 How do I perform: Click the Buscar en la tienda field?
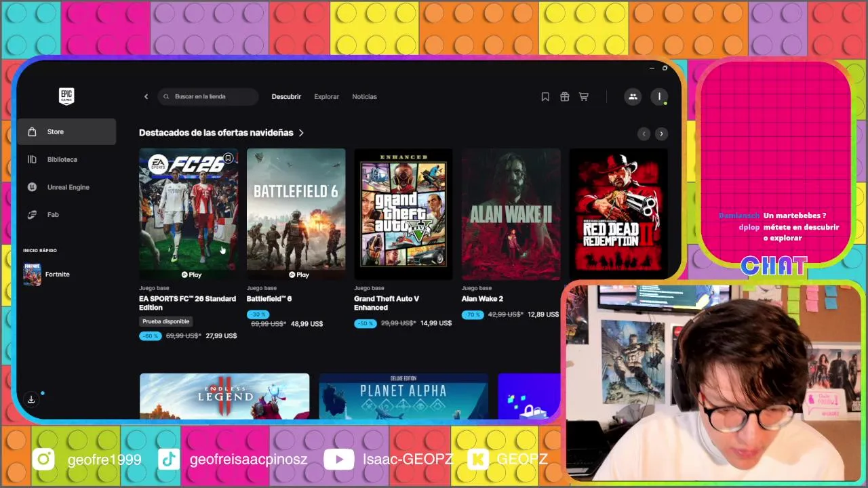pyautogui.click(x=208, y=96)
